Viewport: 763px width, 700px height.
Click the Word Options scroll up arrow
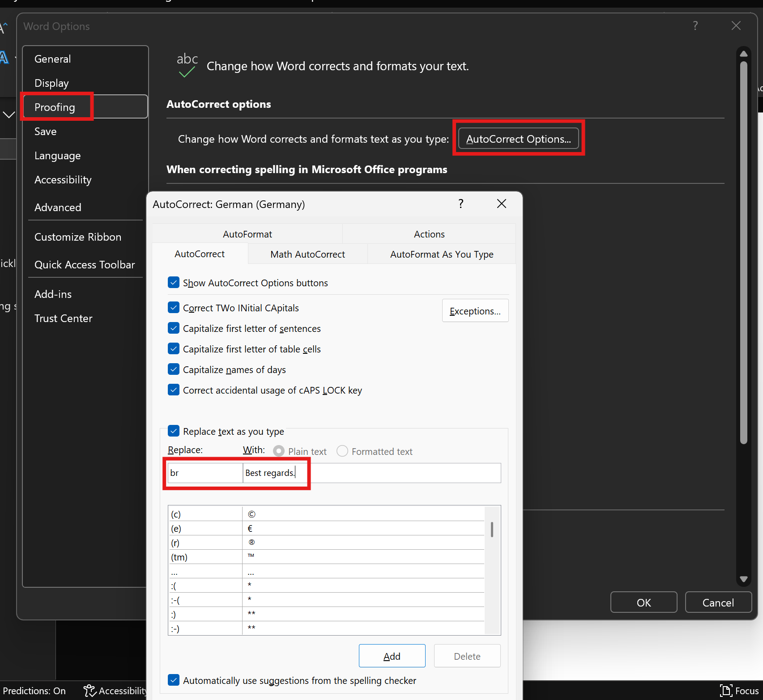(744, 54)
